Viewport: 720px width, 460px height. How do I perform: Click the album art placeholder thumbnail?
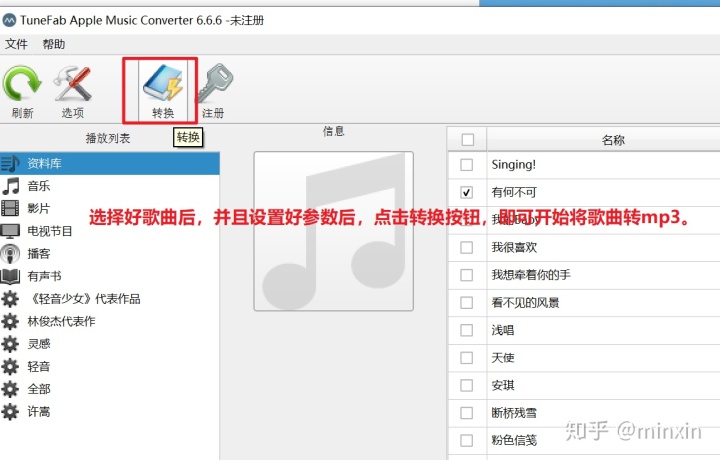coord(333,231)
